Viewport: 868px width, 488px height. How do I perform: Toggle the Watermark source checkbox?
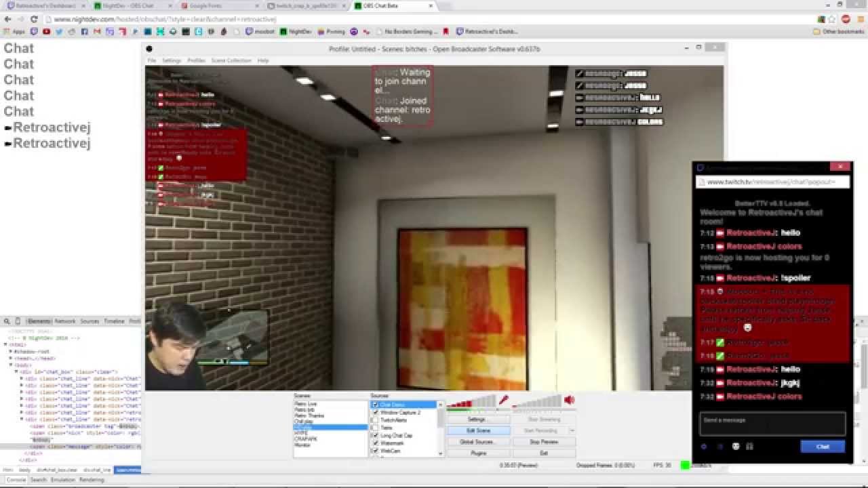tap(376, 443)
